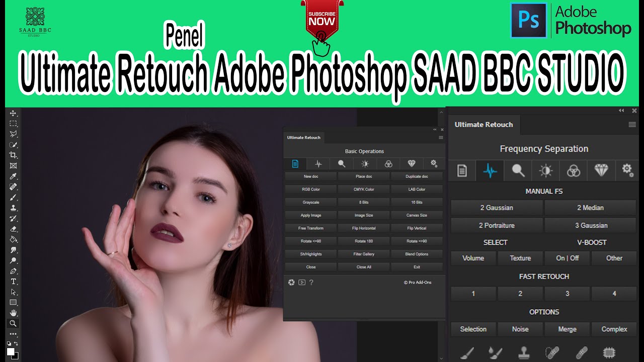
Task: Select the Dodge tool
Action: click(x=14, y=260)
